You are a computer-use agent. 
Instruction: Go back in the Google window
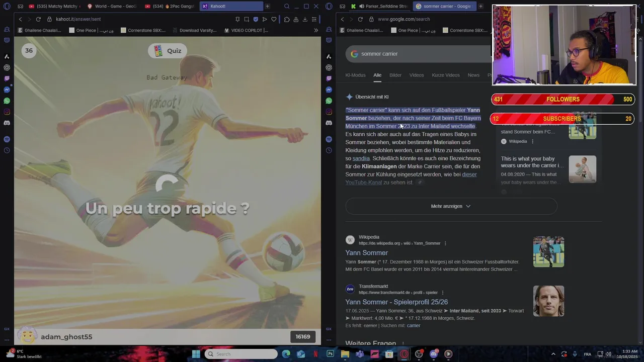pos(342,19)
